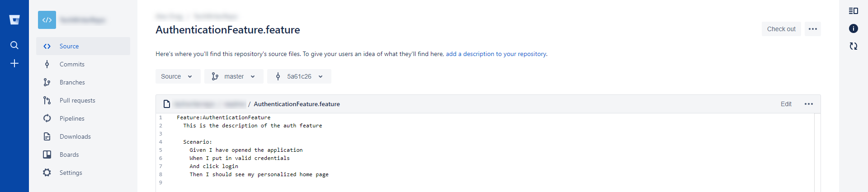Open the info details icon
Viewport: 868px width, 192px height.
853,28
